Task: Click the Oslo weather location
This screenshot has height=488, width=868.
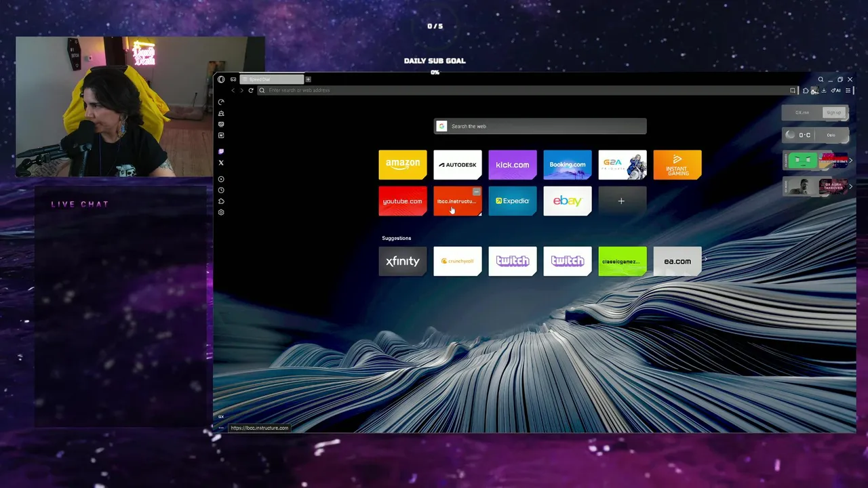Action: [831, 135]
